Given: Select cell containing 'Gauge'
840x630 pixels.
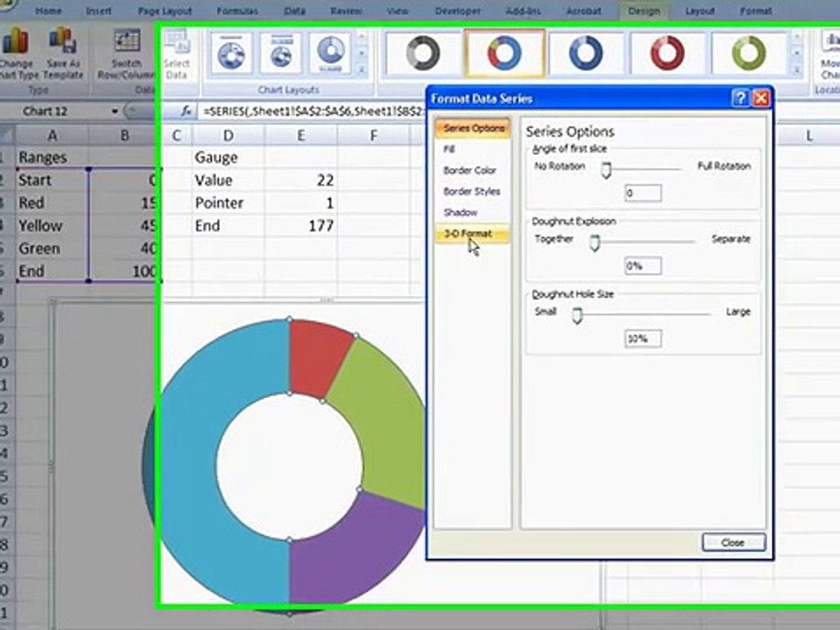Looking at the screenshot, I should (x=228, y=157).
